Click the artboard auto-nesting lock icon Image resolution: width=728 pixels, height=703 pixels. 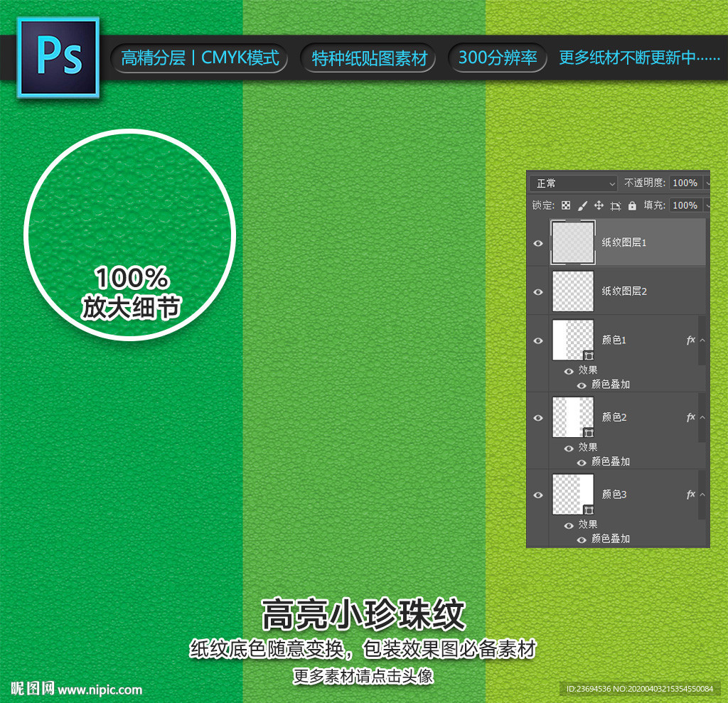coord(616,205)
